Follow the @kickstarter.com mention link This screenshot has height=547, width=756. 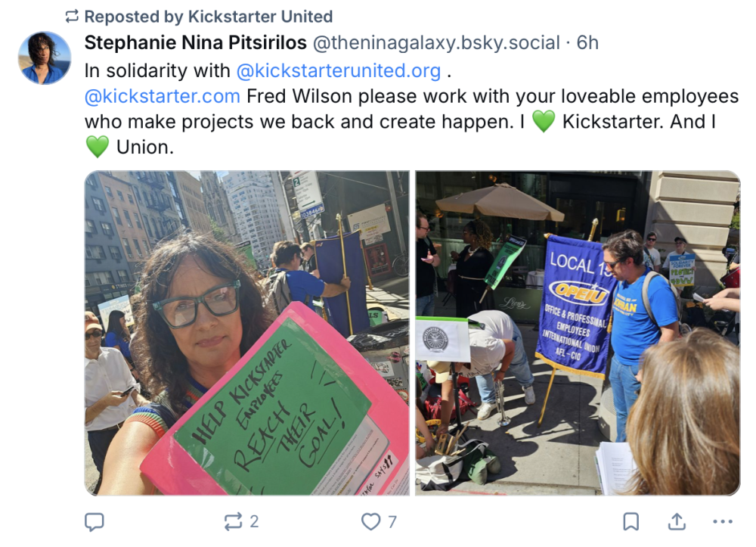162,97
